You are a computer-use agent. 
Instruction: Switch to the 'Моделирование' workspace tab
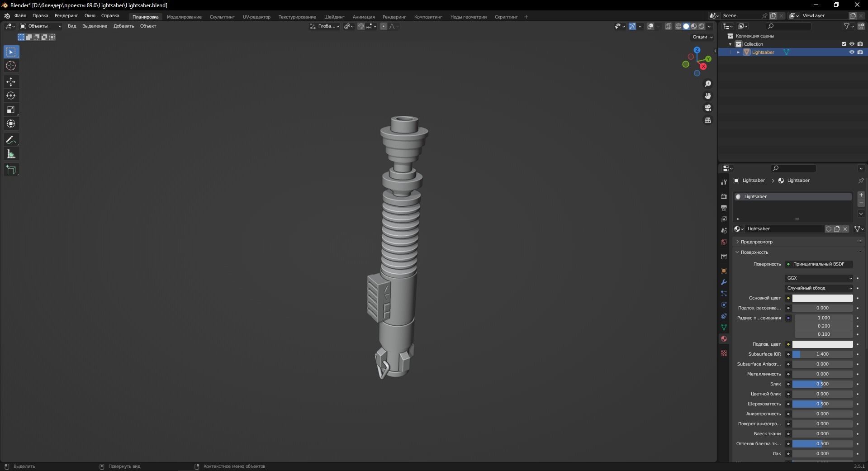point(184,17)
